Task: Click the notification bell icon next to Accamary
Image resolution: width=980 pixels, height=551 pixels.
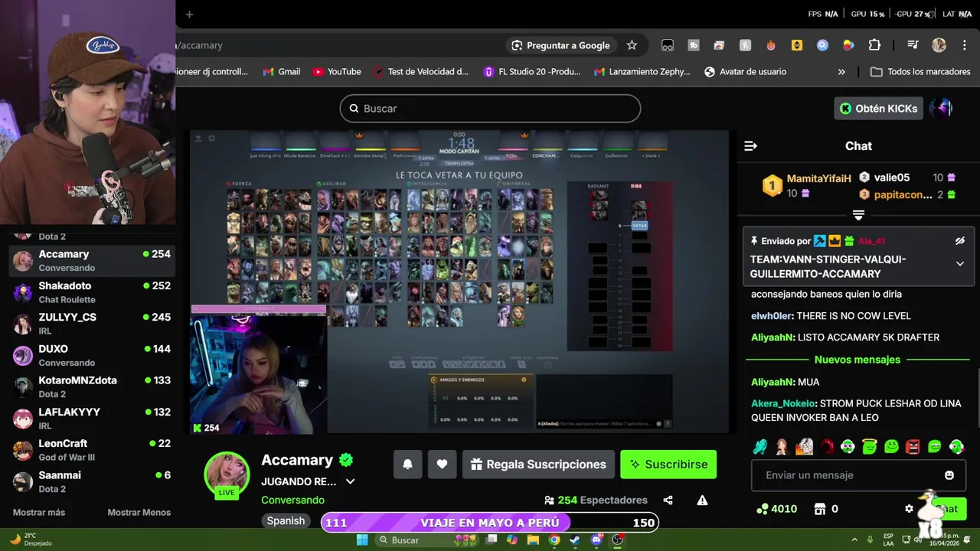Action: (x=407, y=465)
